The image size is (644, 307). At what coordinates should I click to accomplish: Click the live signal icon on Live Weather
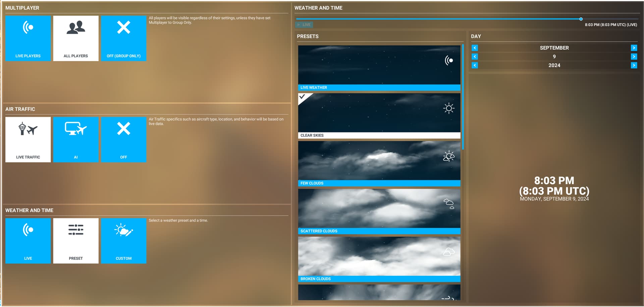(x=449, y=60)
